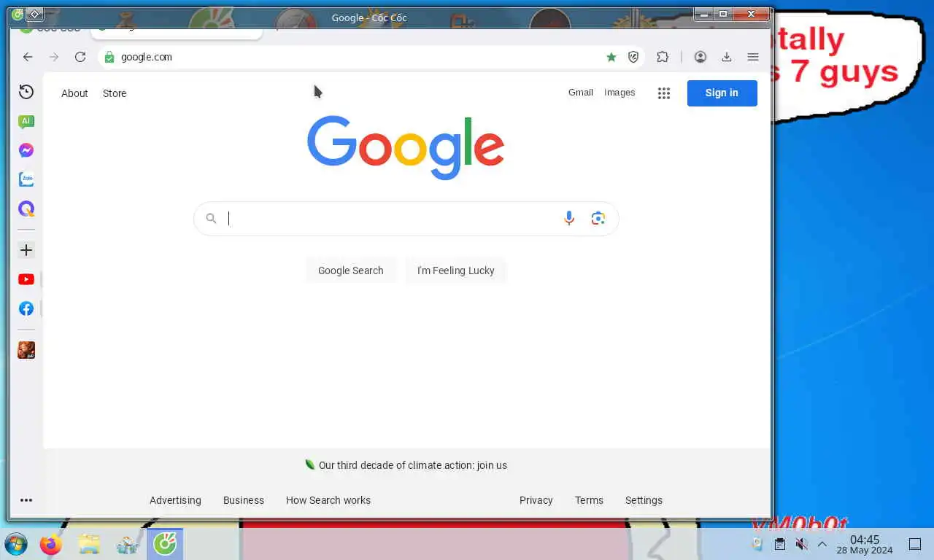Open the notifications panel in taskbar
Image resolution: width=934 pixels, height=560 pixels.
point(914,544)
